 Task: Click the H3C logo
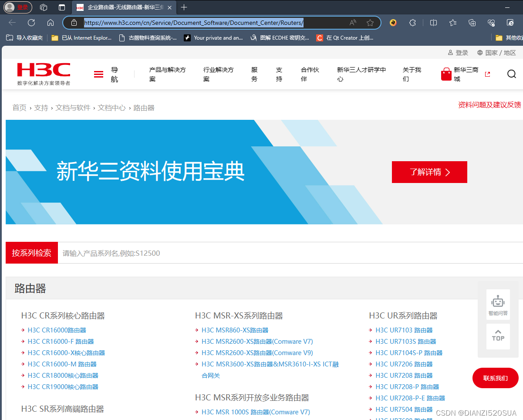click(44, 74)
